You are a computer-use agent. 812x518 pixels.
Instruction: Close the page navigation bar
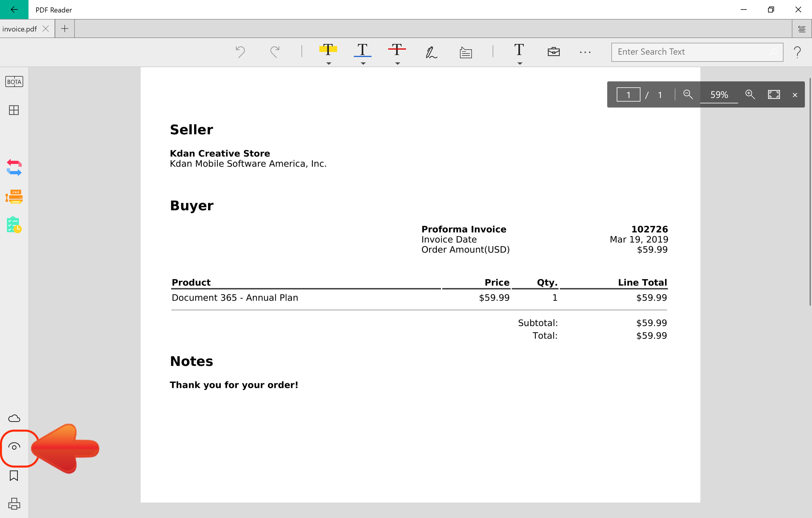pyautogui.click(x=795, y=95)
